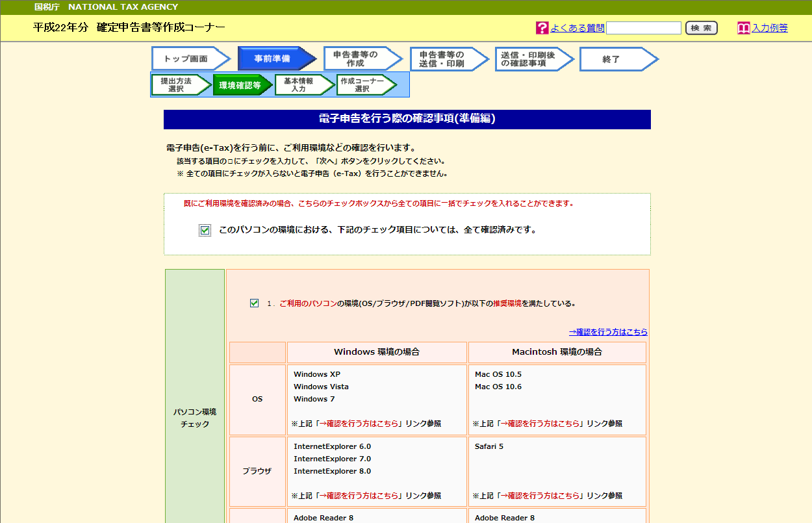812x523 pixels.
Task: Open the よくある質問 link
Action: click(x=577, y=28)
